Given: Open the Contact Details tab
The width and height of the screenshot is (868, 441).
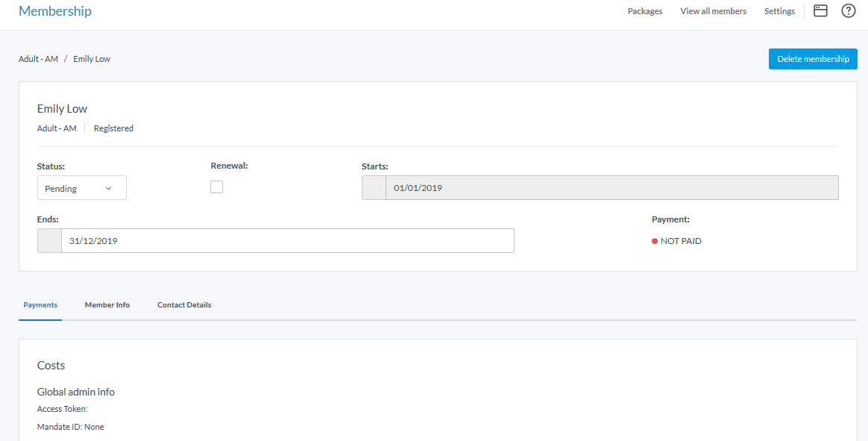Looking at the screenshot, I should (x=184, y=305).
